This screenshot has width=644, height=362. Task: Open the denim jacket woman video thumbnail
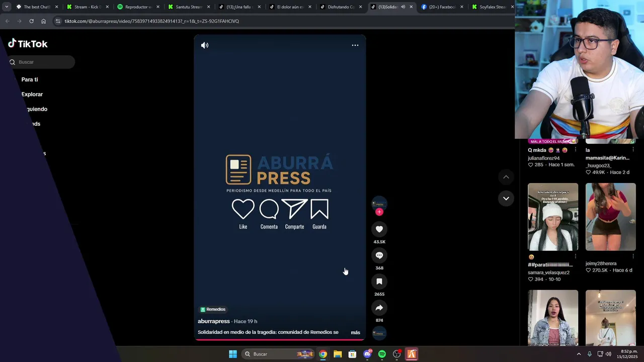point(553,318)
